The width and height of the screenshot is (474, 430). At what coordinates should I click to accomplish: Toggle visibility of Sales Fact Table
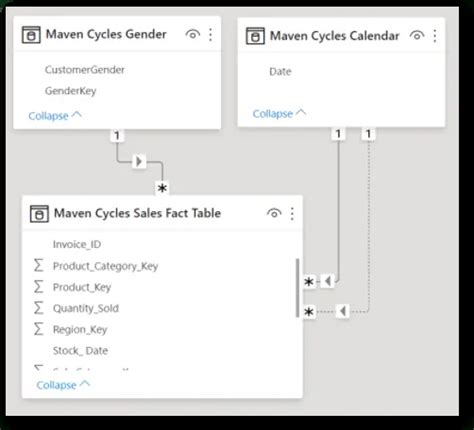(274, 213)
